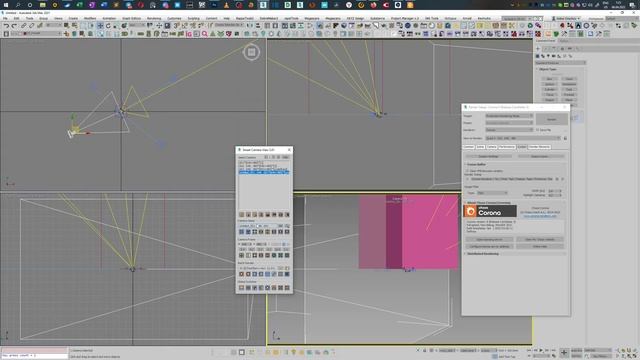This screenshot has height=360, width=640.
Task: Select the Helpers category icon in Create panel
Action: [559, 56]
